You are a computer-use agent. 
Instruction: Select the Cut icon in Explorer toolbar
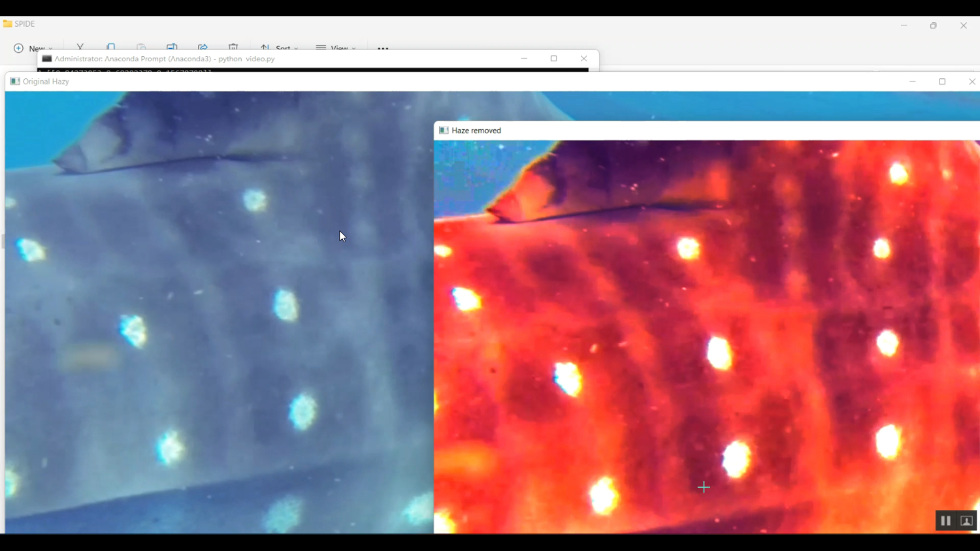(80, 47)
